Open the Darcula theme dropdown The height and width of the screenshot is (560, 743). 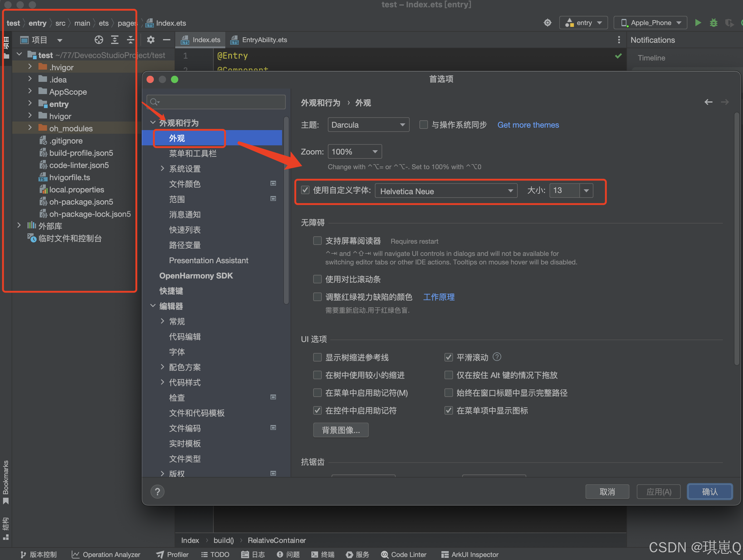368,125
